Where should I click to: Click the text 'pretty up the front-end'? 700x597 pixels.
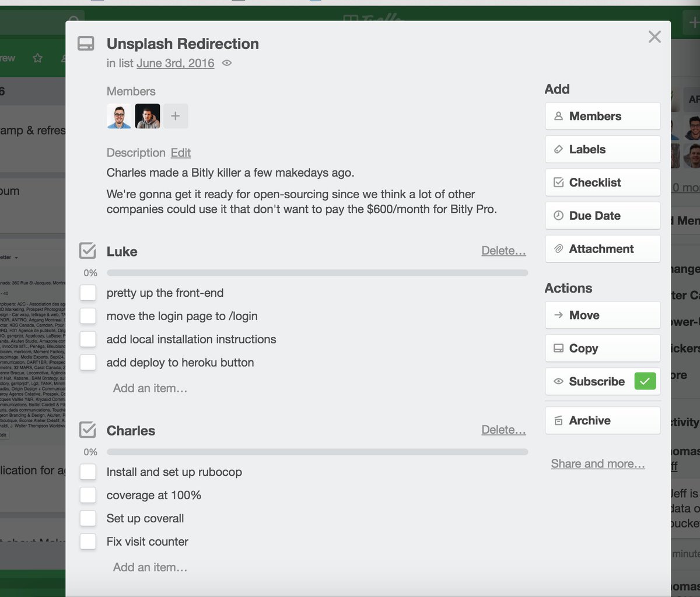[x=165, y=293]
